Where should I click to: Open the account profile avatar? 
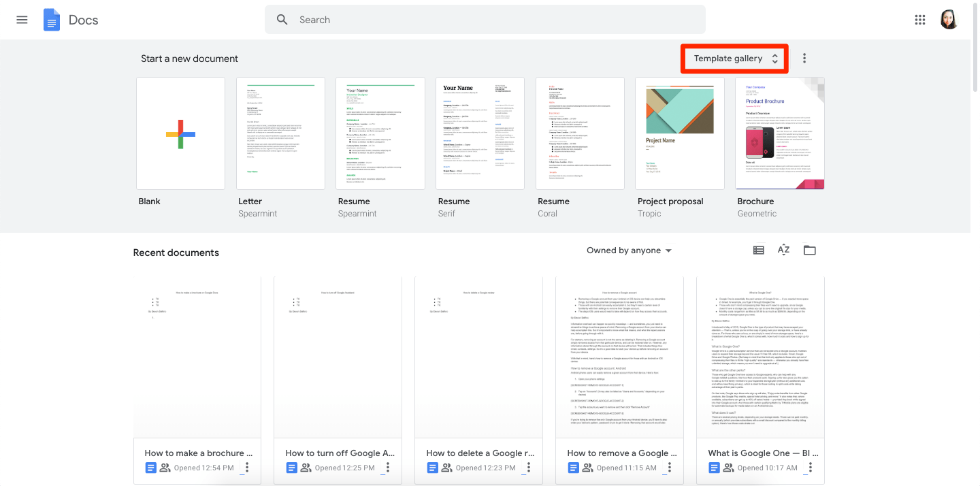point(949,20)
